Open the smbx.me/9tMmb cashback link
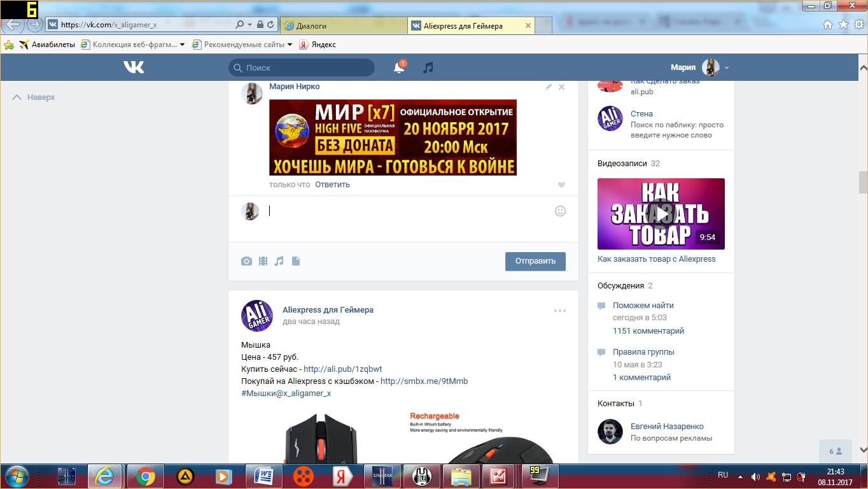868x489 pixels. coord(424,381)
